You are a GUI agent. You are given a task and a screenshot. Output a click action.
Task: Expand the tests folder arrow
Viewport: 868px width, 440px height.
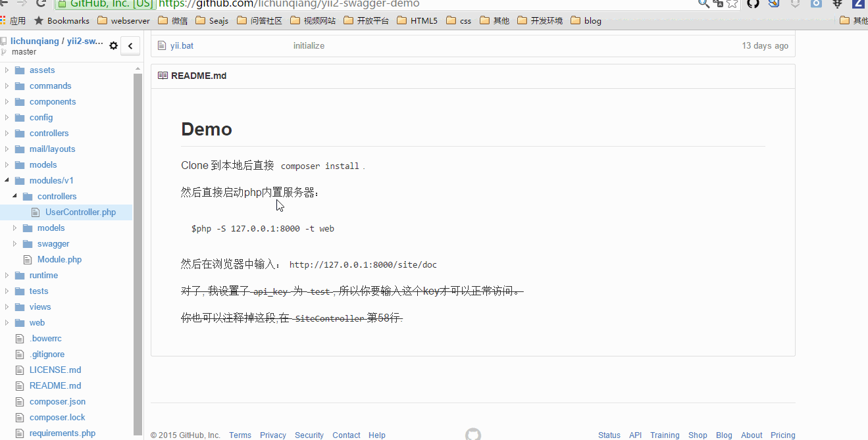[7, 291]
